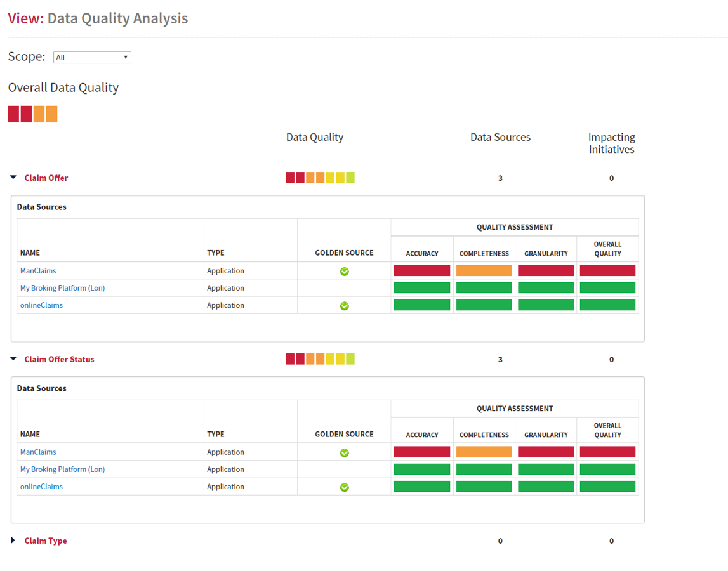The image size is (728, 571).
Task: Open My Broking Platform (Lon) under Claim Offer
Action: 62,288
